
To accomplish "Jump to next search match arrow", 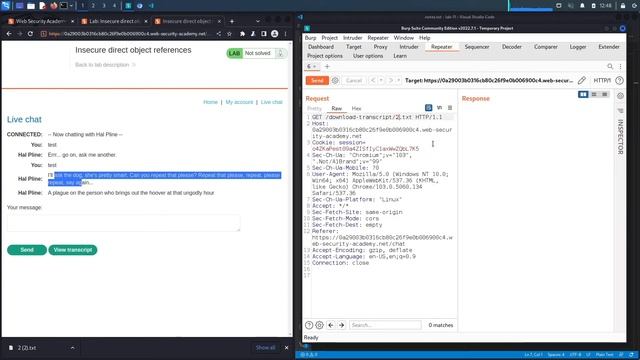I will pos(342,325).
